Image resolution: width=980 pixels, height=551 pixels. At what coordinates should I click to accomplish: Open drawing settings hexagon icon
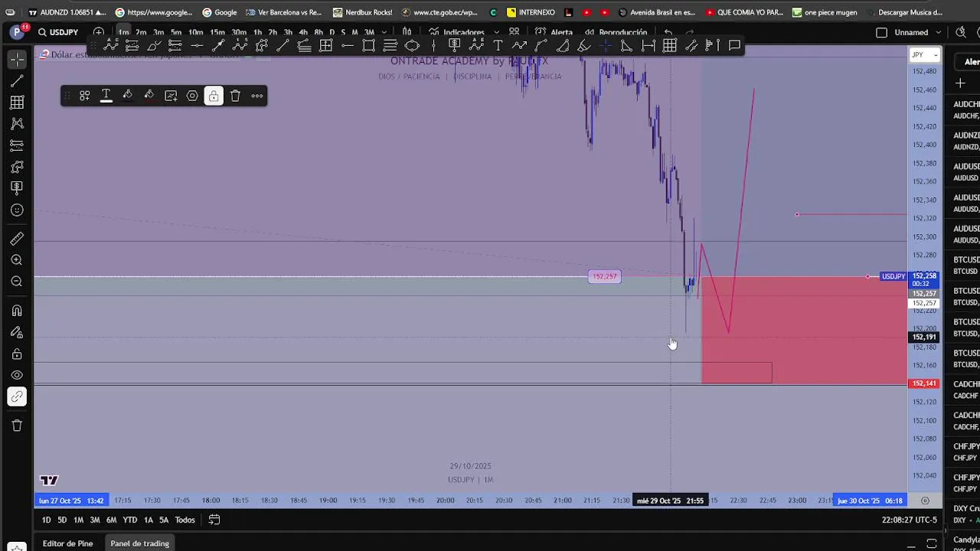pos(192,96)
